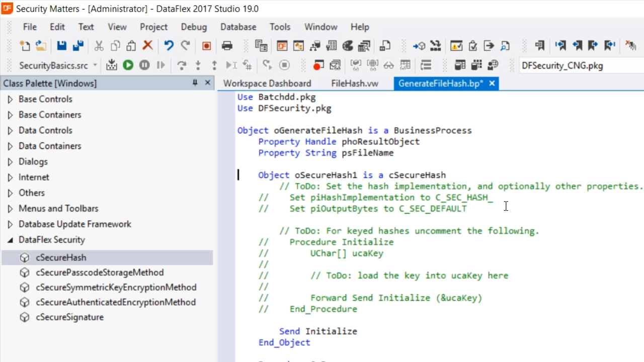The height and width of the screenshot is (362, 644).
Task: Click the Step Over debug icon
Action: pos(182,65)
